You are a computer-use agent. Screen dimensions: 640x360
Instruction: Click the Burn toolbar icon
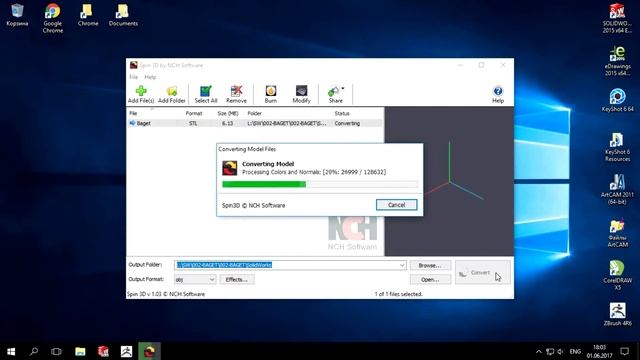click(271, 94)
